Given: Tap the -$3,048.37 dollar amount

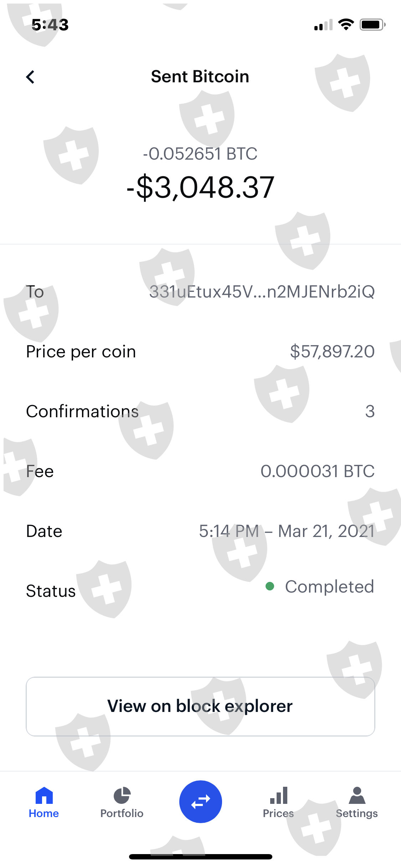Looking at the screenshot, I should (x=200, y=187).
